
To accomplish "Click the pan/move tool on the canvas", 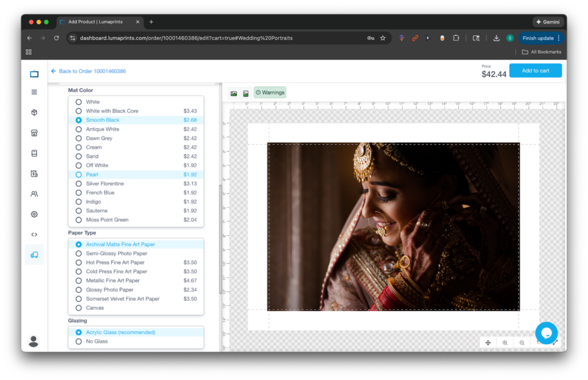I will pyautogui.click(x=487, y=342).
